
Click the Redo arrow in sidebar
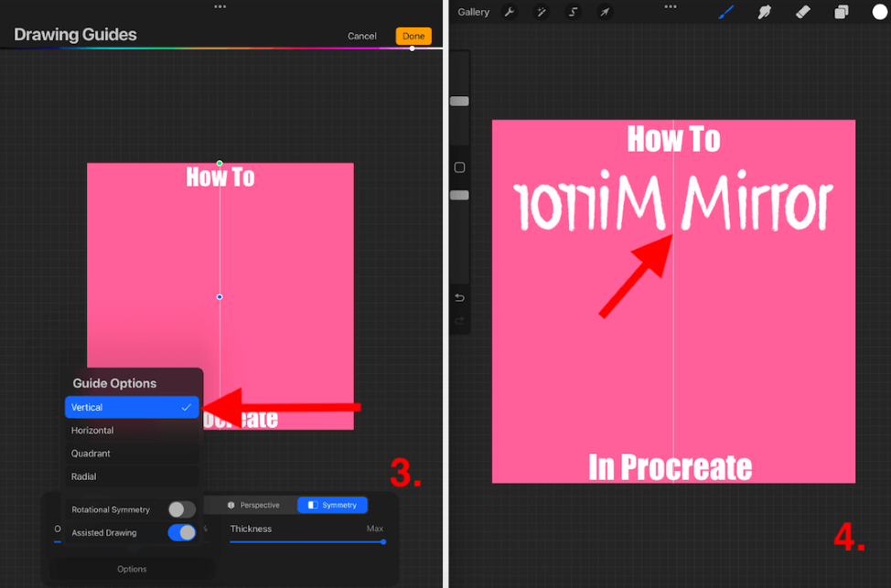[x=460, y=321]
